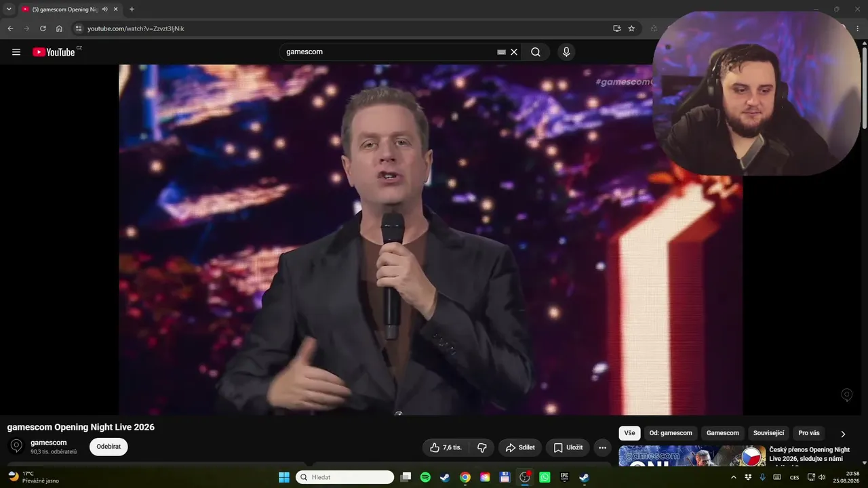The height and width of the screenshot is (488, 868).
Task: Open the first Steam taskbar icon
Action: (445, 477)
